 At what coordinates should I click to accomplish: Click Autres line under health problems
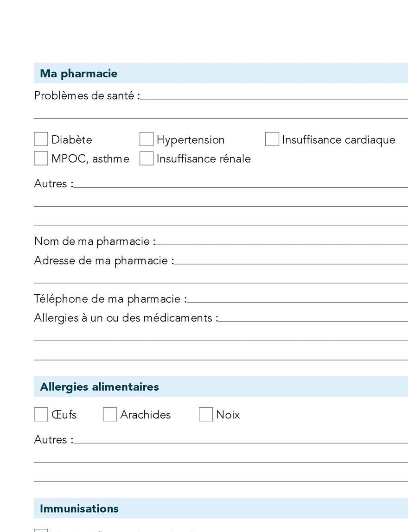pyautogui.click(x=241, y=184)
